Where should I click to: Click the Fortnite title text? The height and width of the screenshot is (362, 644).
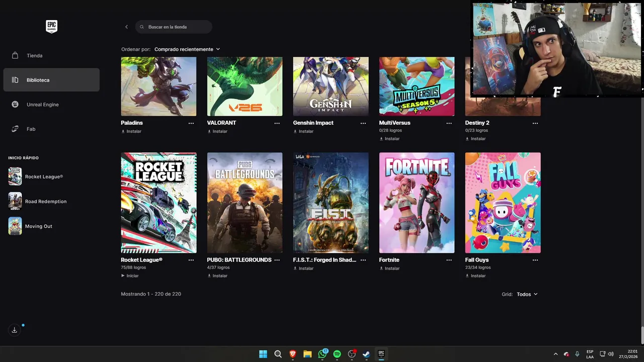389,260
